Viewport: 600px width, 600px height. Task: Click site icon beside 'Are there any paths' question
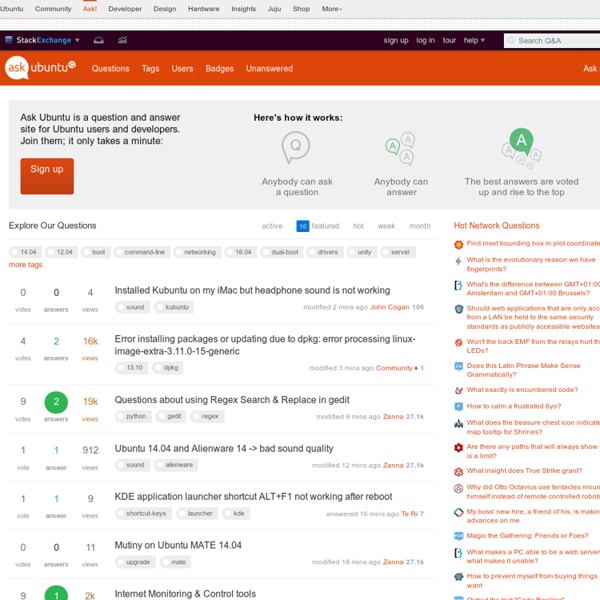click(458, 448)
